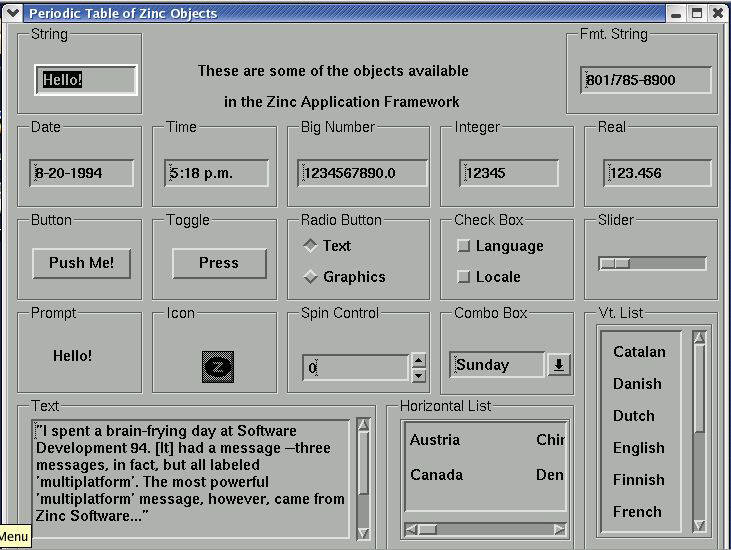Click the Zinc 'Z' icon

219,367
